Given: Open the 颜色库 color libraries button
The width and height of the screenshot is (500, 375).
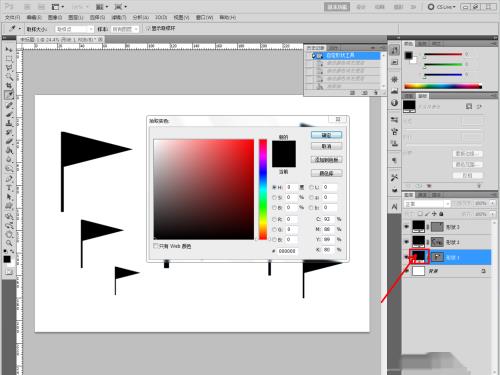Looking at the screenshot, I should (326, 173).
